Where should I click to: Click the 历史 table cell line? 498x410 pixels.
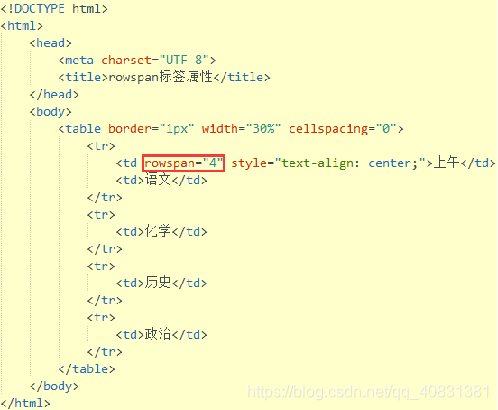161,283
